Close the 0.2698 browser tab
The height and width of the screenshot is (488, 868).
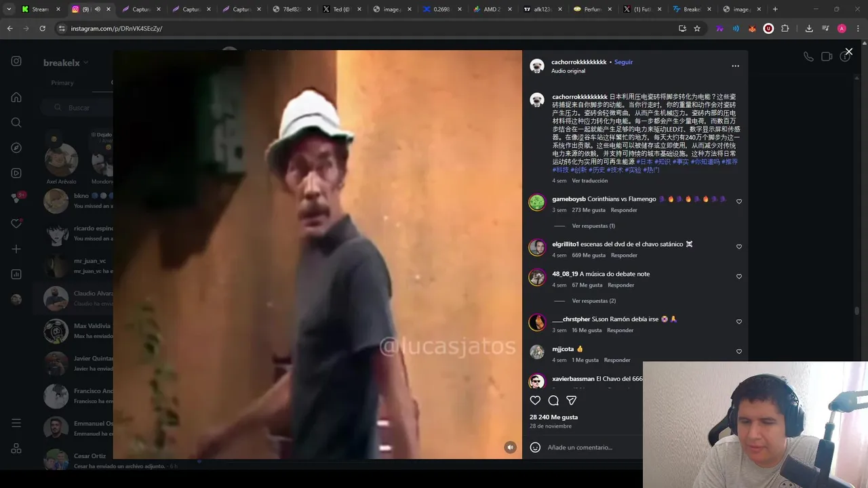[x=459, y=9]
